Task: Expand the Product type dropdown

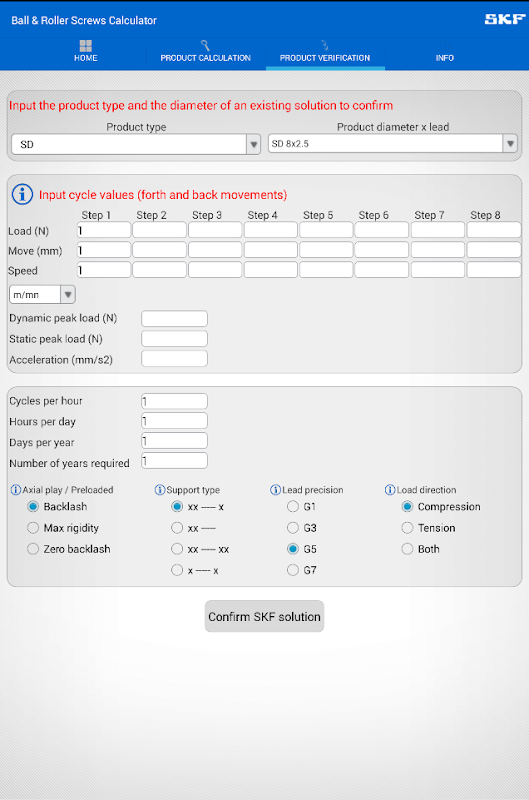Action: pyautogui.click(x=136, y=144)
